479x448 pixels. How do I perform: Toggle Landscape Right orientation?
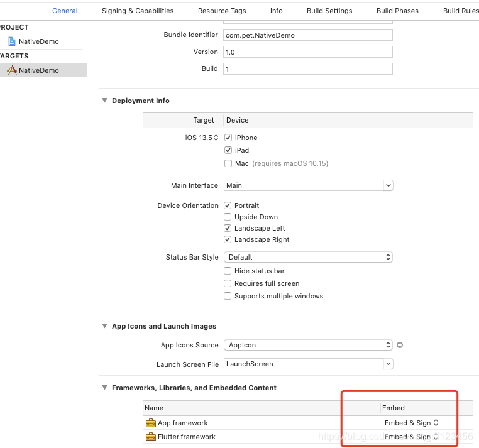pos(228,239)
